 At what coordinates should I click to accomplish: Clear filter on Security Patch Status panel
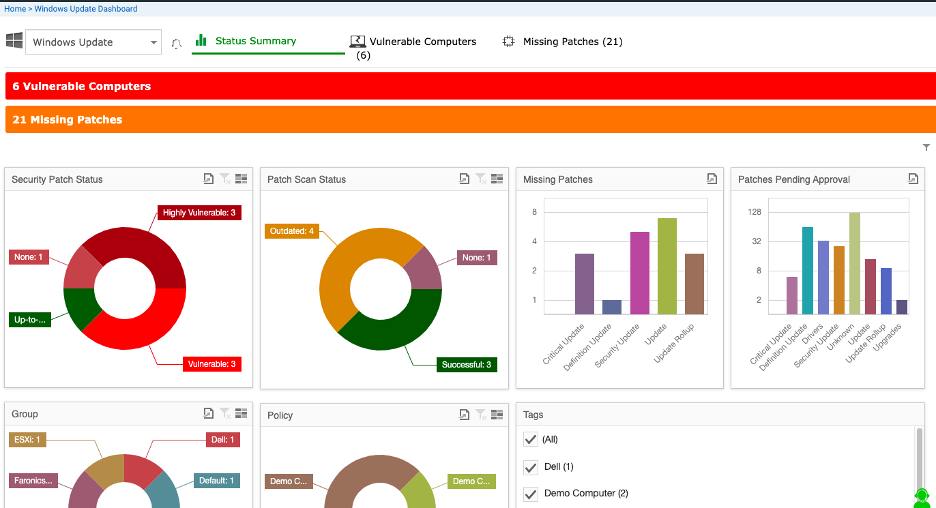tap(225, 178)
